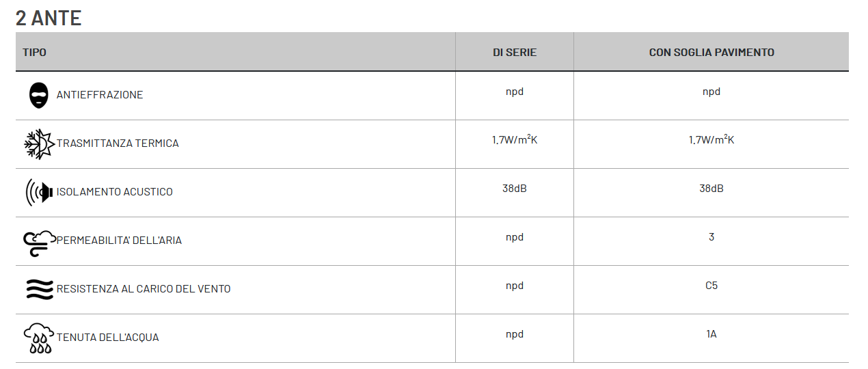This screenshot has height=369, width=868.
Task: Click the ANTIEFFRAZIONE row label
Action: tap(100, 95)
